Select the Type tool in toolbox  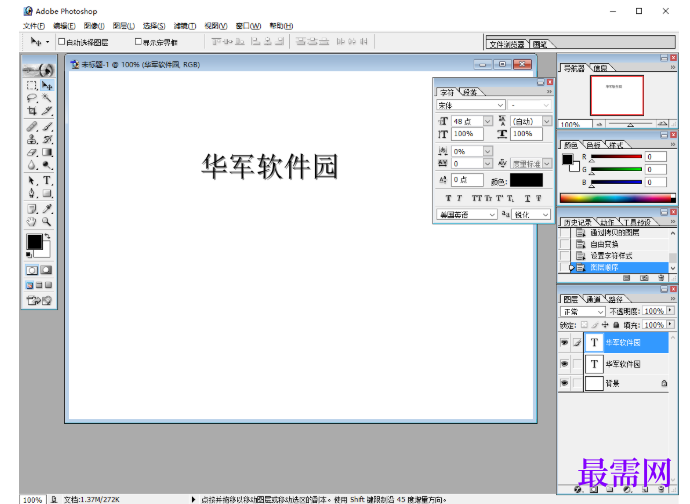click(47, 180)
